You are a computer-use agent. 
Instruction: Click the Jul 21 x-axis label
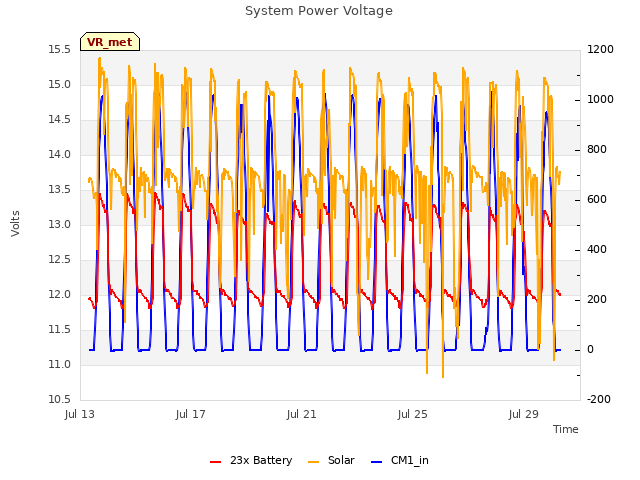click(302, 414)
